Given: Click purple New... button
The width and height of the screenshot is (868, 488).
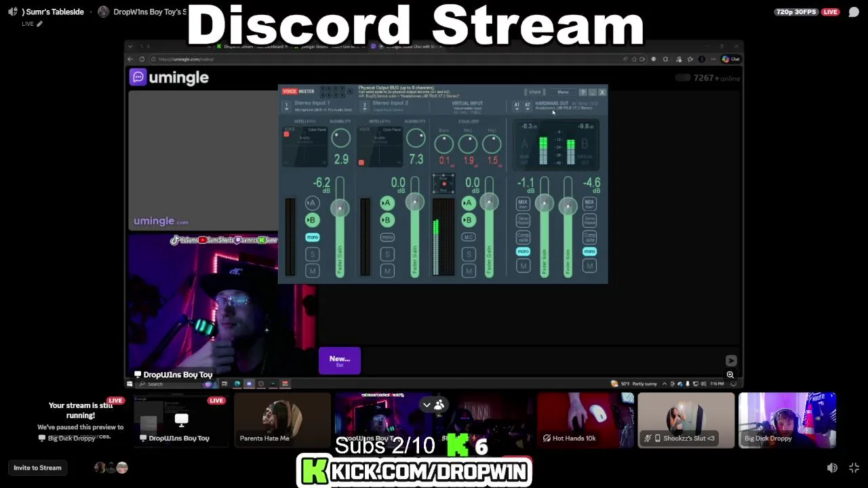Looking at the screenshot, I should (340, 360).
